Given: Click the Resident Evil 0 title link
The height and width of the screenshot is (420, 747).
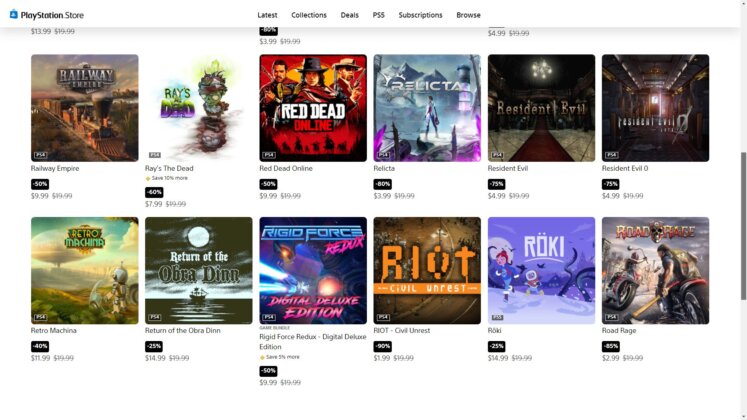Looking at the screenshot, I should click(x=625, y=169).
